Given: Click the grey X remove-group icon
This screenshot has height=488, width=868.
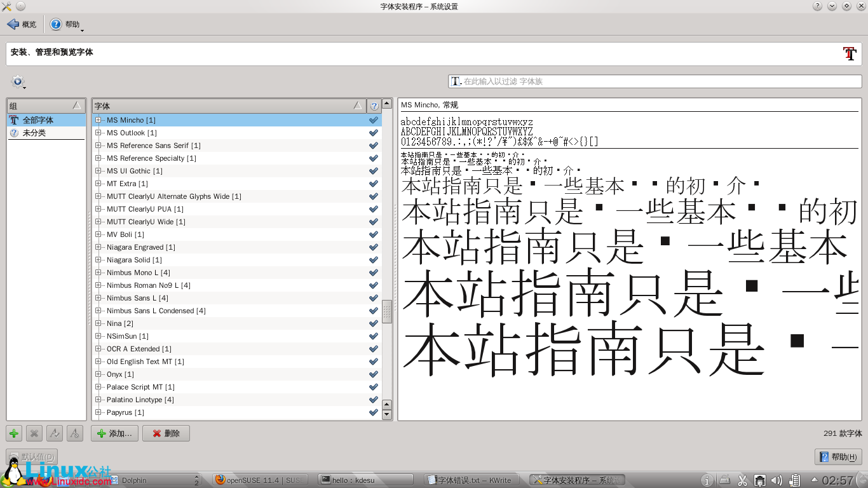Looking at the screenshot, I should [x=34, y=433].
